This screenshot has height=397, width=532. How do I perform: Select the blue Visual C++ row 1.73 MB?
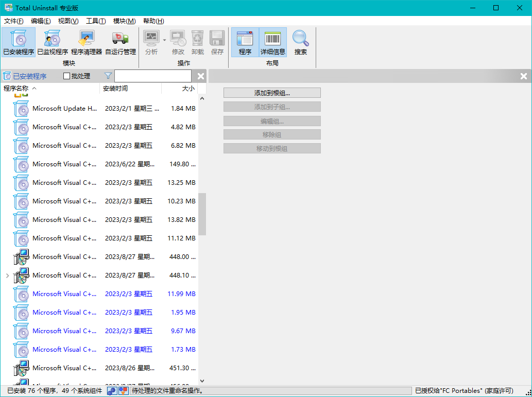99,350
